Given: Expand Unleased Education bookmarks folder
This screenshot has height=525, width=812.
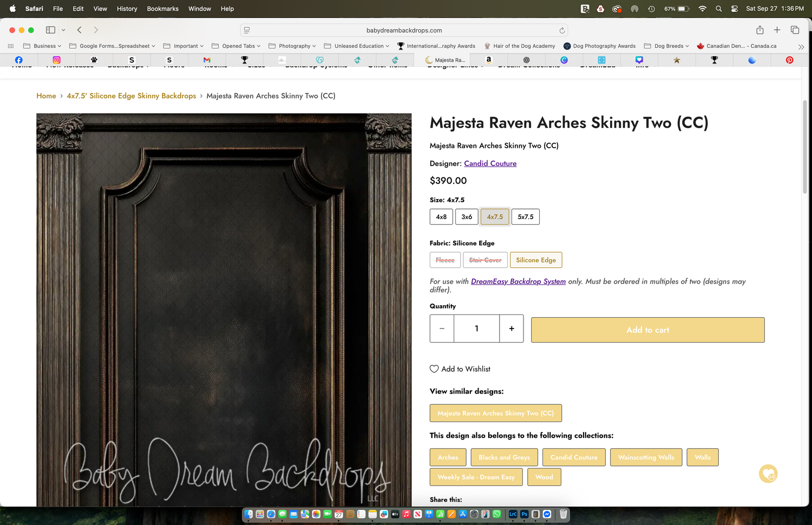Looking at the screenshot, I should [357, 46].
